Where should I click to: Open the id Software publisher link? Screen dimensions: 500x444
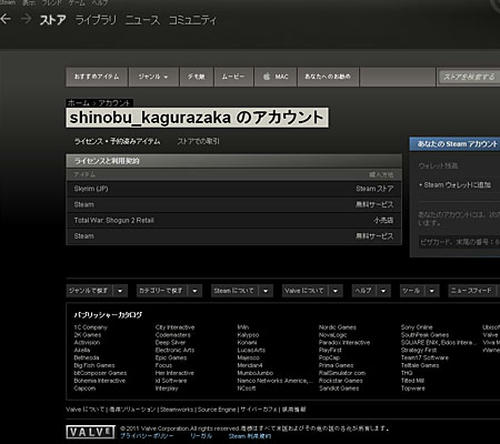171,381
